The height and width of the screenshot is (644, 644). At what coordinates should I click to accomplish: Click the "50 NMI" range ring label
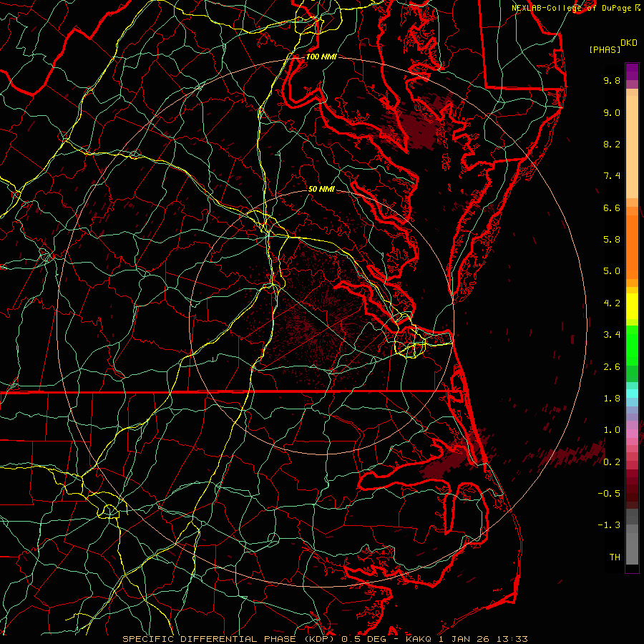pos(321,189)
